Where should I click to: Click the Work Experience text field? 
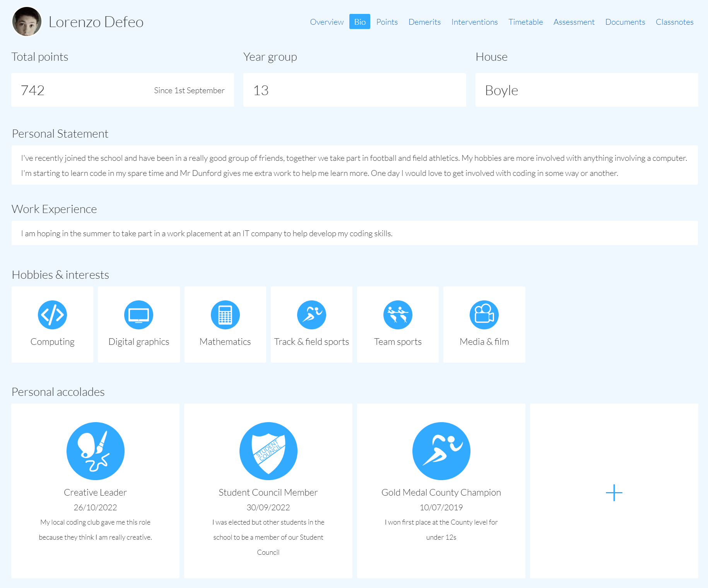click(354, 233)
